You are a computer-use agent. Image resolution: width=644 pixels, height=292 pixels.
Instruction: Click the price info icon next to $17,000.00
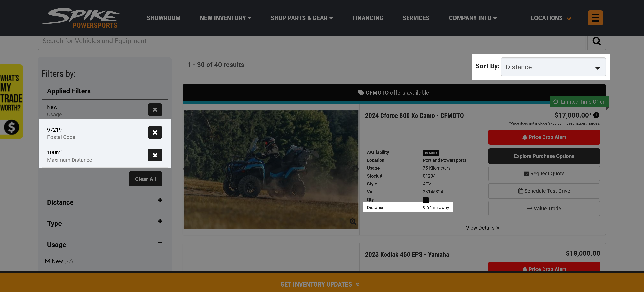click(x=596, y=115)
